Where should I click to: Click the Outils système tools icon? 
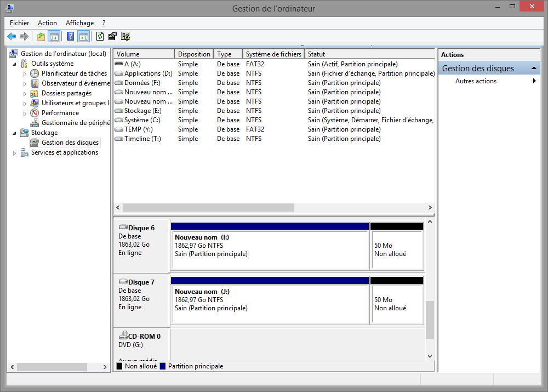pyautogui.click(x=24, y=64)
